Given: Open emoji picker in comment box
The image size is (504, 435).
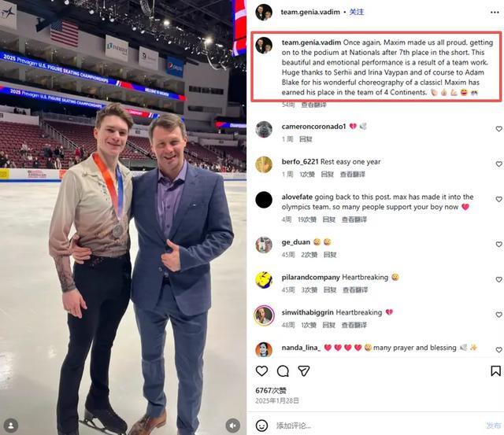Looking at the screenshot, I should tap(261, 426).
